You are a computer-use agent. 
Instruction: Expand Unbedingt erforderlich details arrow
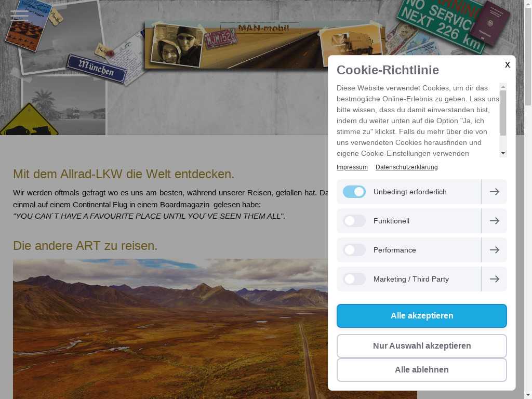[x=495, y=192]
